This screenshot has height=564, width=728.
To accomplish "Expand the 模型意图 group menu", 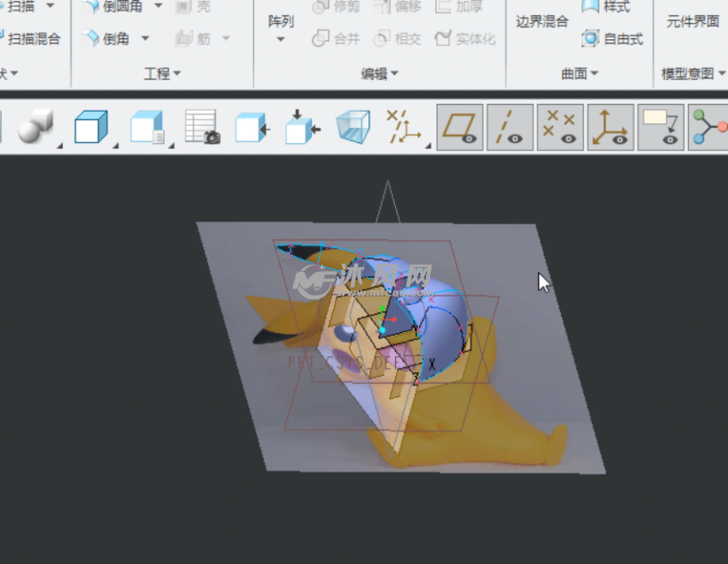I will 692,74.
